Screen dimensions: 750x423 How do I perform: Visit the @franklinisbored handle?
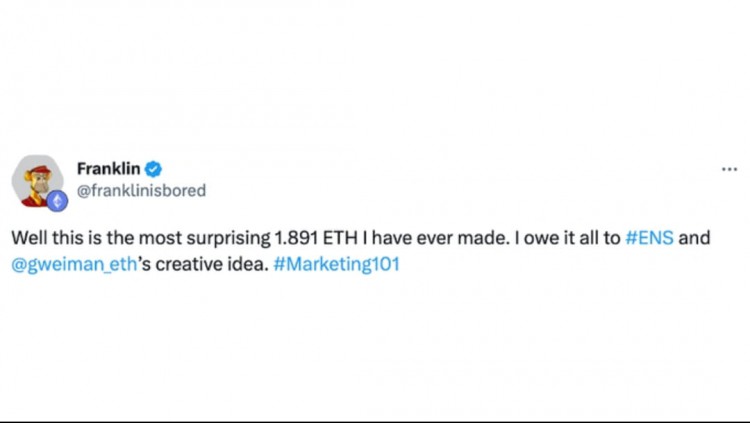pos(142,190)
